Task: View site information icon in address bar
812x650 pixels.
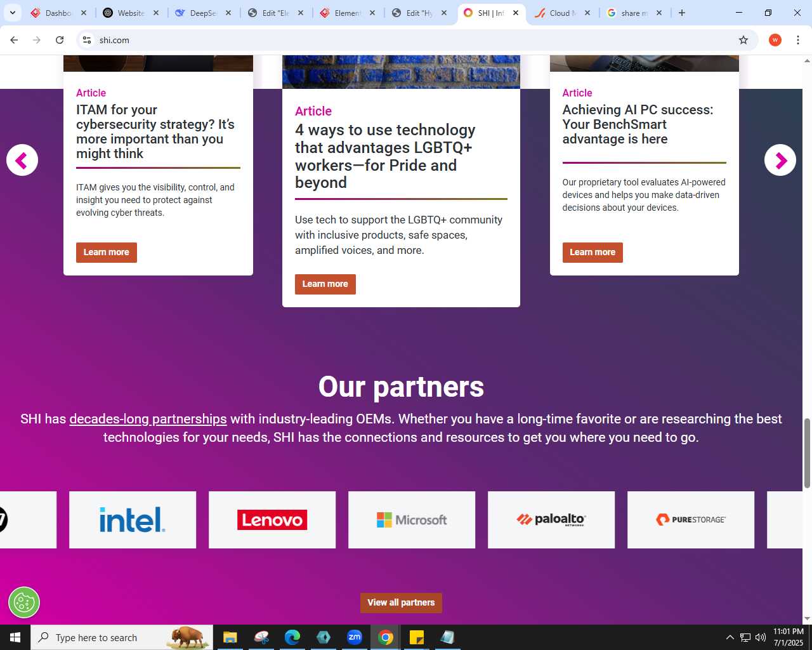Action: (x=87, y=40)
